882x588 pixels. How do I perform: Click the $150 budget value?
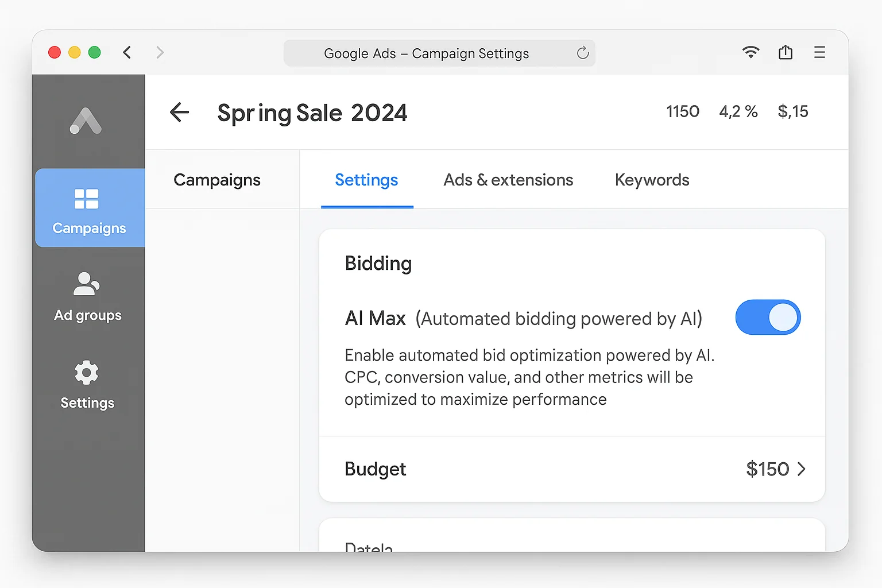click(767, 469)
